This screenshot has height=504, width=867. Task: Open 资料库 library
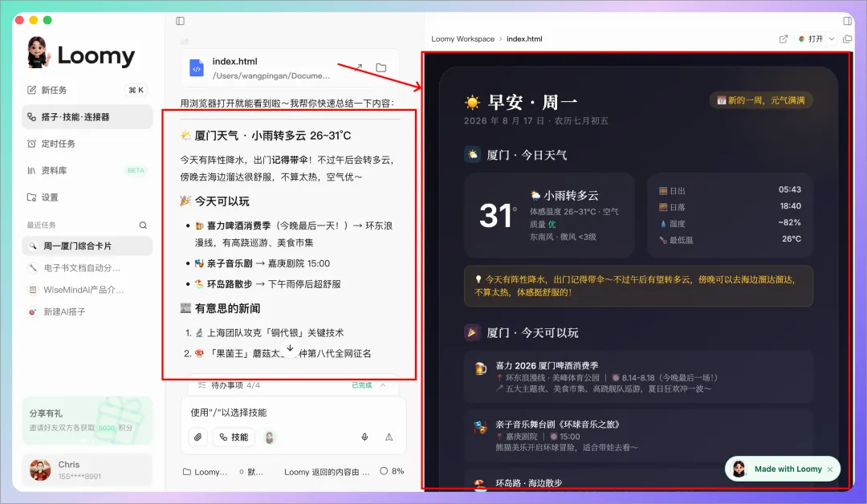[x=87, y=170]
